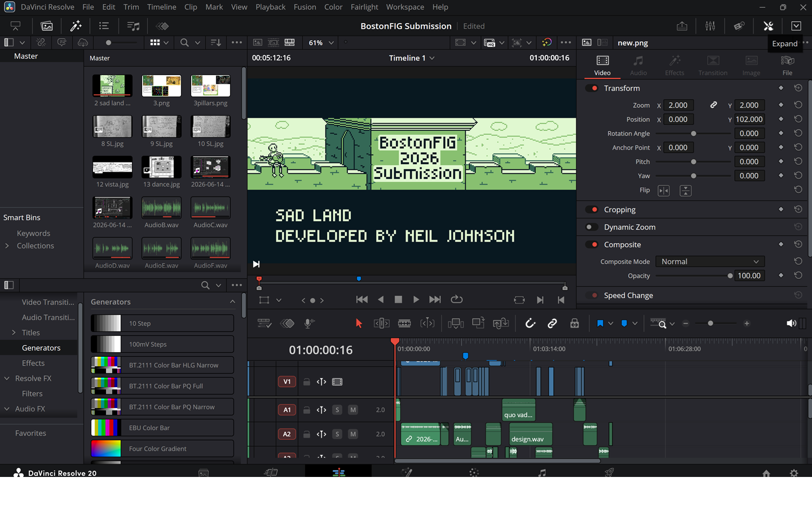Viewport: 812px width, 508px height.
Task: Play the timeline forward
Action: [416, 300]
